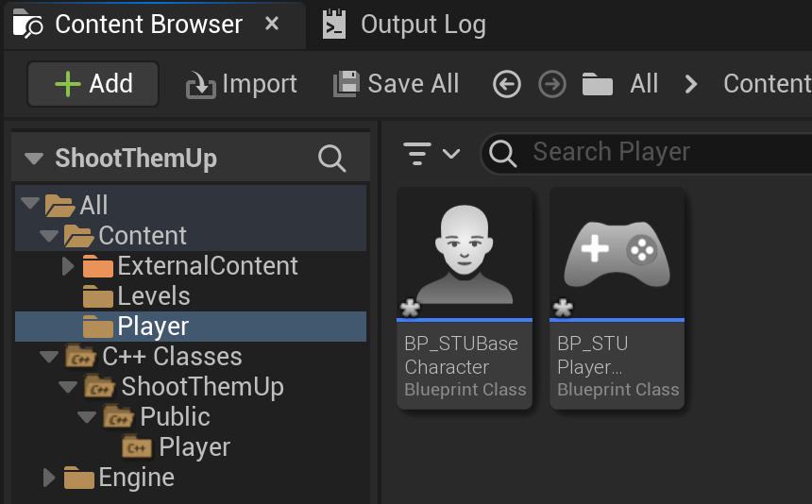Collapse the ShootThemUp sources panel
812x504 pixels.
click(x=34, y=158)
